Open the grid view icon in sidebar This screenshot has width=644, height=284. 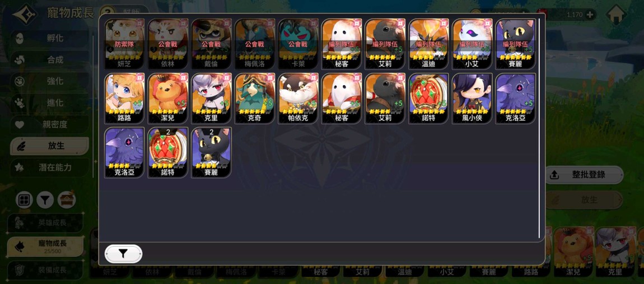click(24, 200)
